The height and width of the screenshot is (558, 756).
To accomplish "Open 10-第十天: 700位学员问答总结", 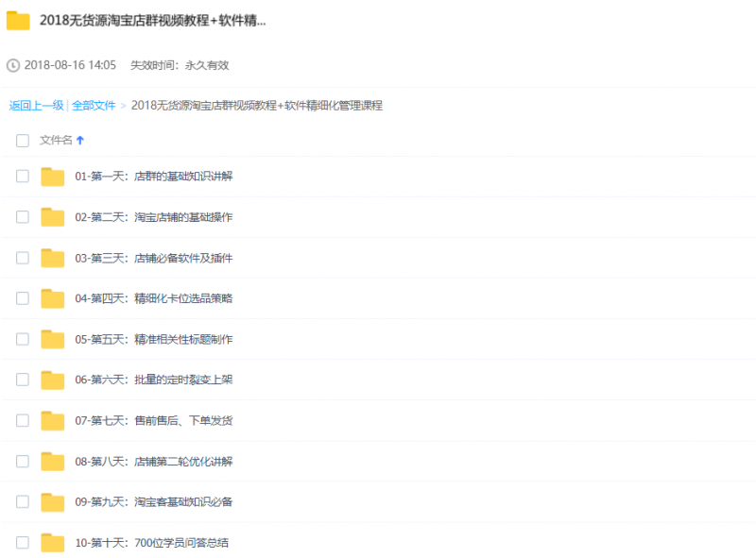I will point(152,543).
